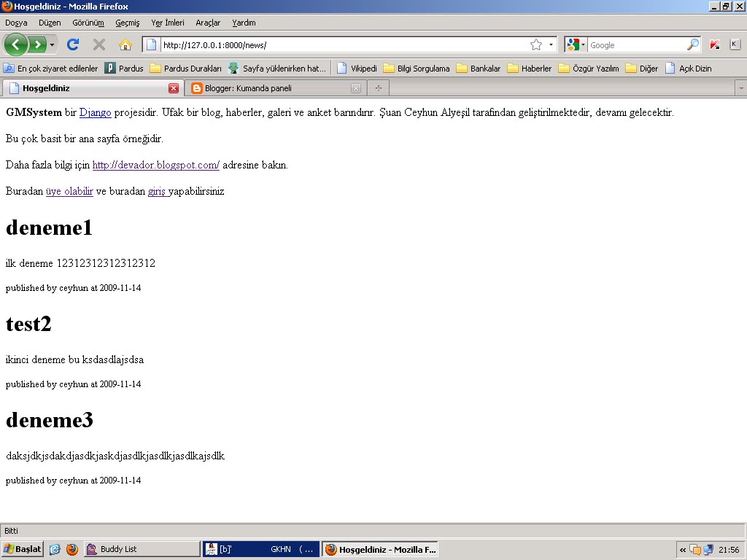This screenshot has height=560, width=747.
Task: Click the magnifier search icon
Action: point(693,44)
